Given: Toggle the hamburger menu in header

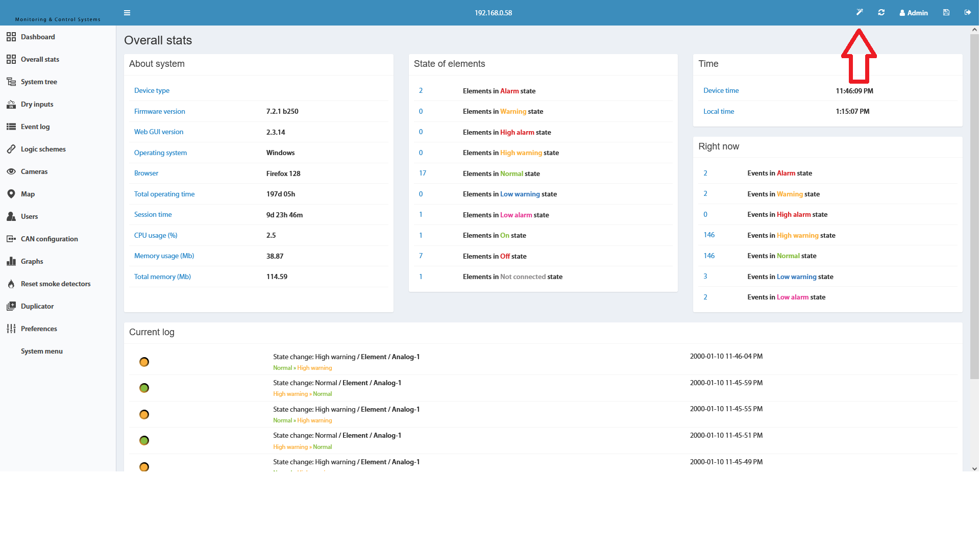Looking at the screenshot, I should (127, 13).
